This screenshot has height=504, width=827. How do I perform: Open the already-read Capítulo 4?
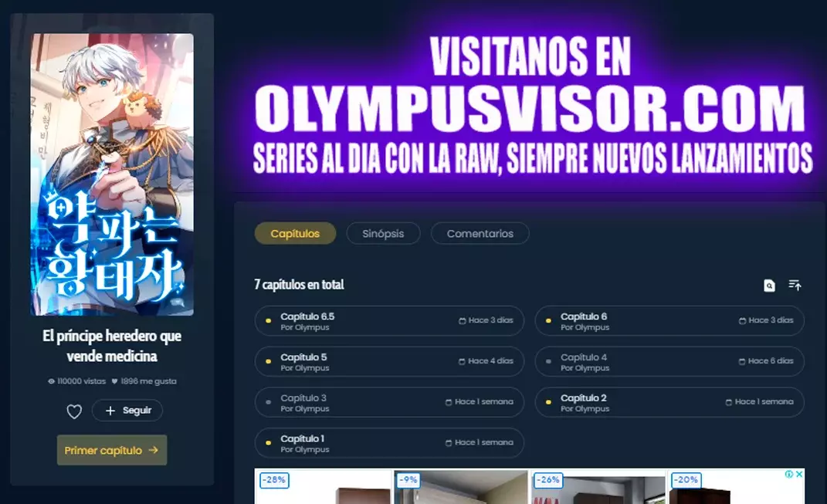coord(669,361)
